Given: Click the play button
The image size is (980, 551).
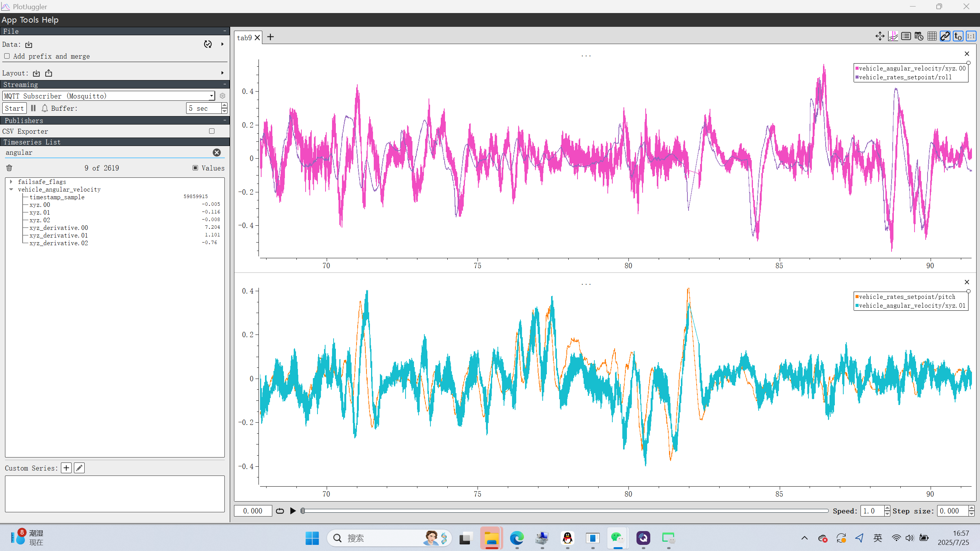Looking at the screenshot, I should tap(293, 511).
